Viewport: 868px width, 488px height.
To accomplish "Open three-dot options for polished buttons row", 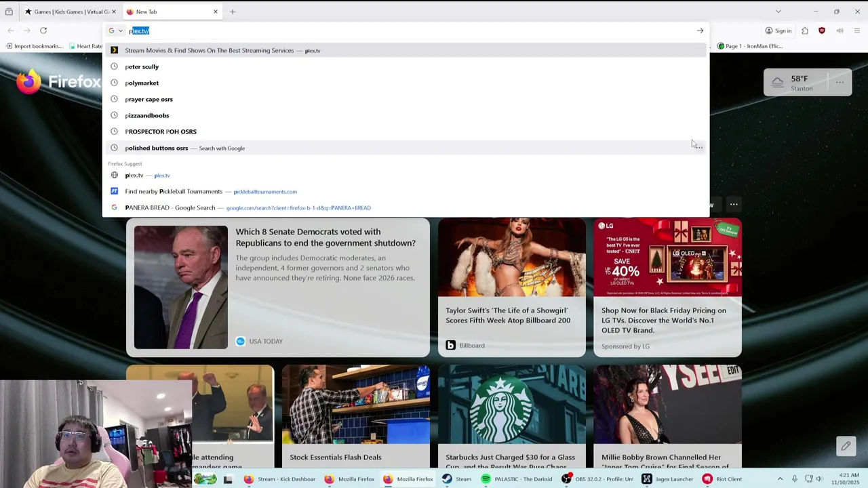I will click(698, 148).
